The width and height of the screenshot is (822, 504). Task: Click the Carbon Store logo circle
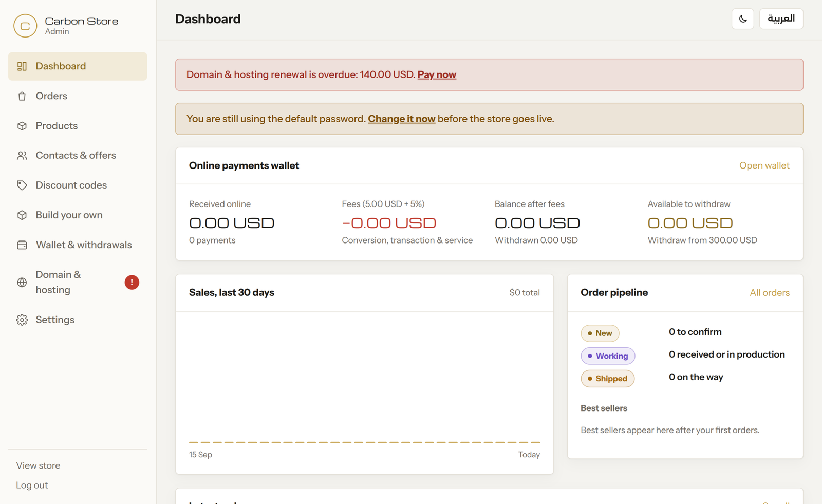pyautogui.click(x=25, y=26)
